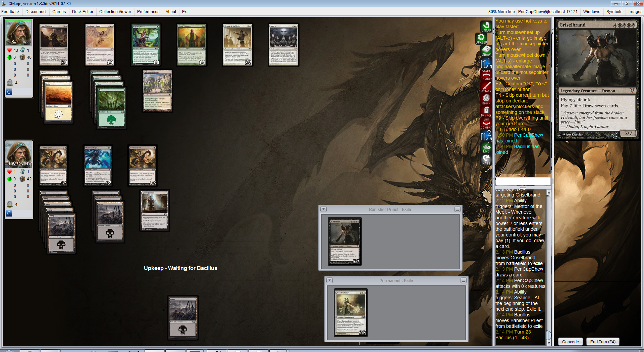644x352 pixels.
Task: Select the Elvish Visionary card
Action: click(x=192, y=45)
